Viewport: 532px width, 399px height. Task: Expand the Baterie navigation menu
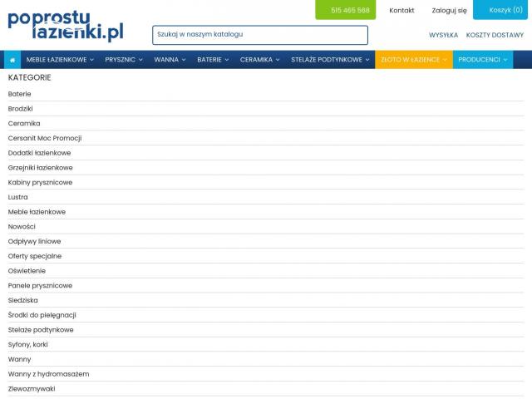213,60
